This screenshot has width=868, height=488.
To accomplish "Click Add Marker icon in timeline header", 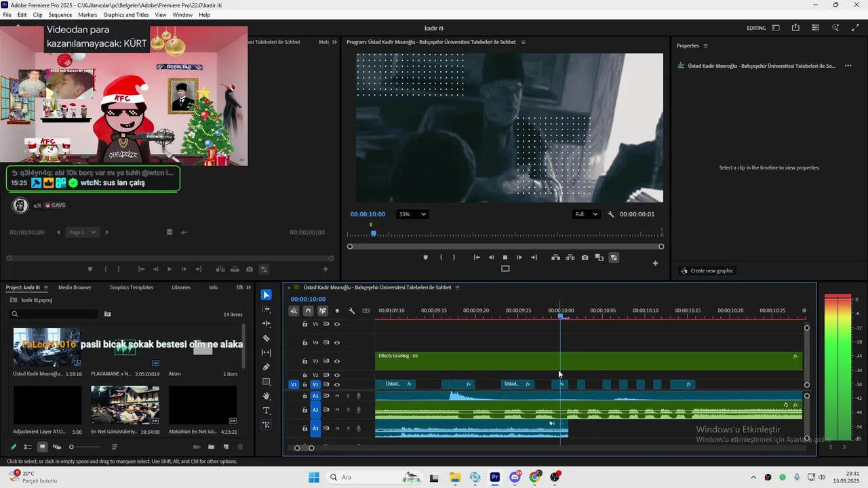I will (x=337, y=311).
